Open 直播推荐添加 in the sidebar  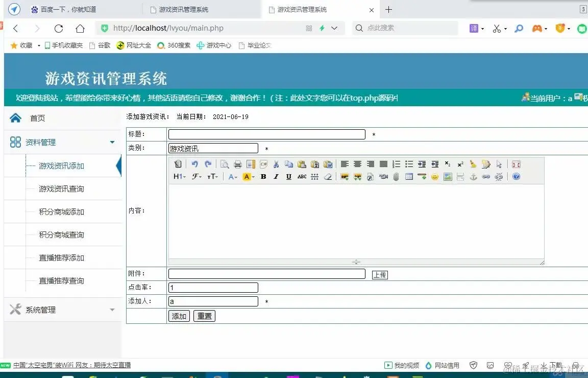click(61, 258)
